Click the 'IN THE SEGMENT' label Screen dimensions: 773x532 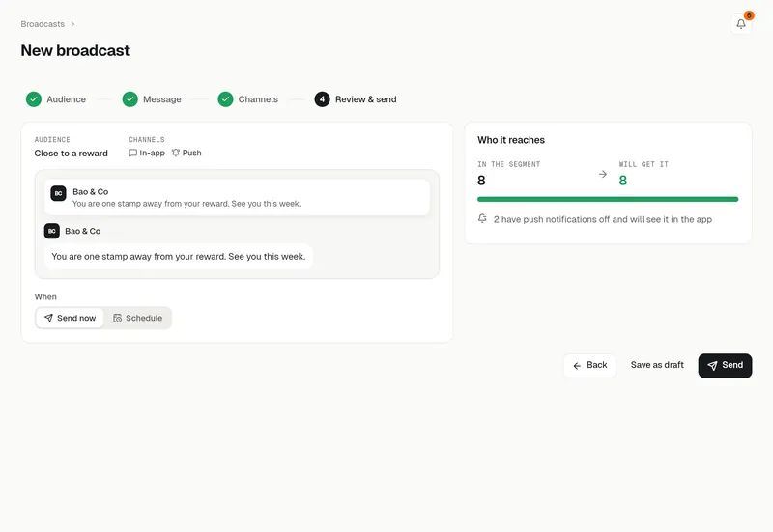[509, 164]
